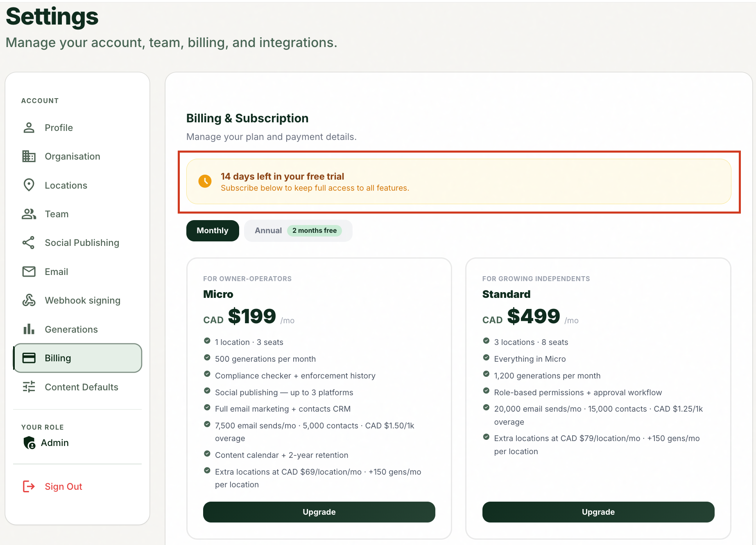This screenshot has width=756, height=545.
Task: Open Email via the envelope icon
Action: pyautogui.click(x=29, y=272)
